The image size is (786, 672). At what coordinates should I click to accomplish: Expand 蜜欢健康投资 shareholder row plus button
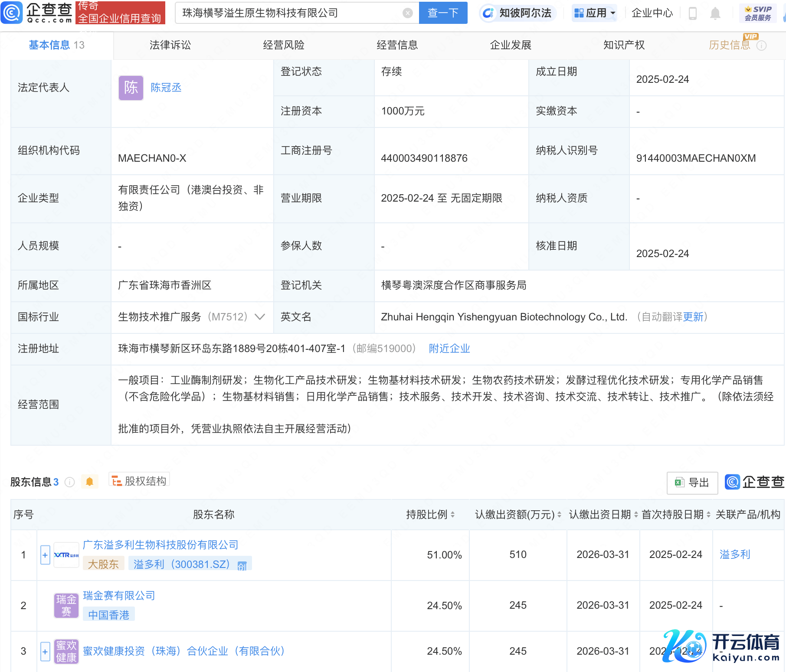[45, 651]
